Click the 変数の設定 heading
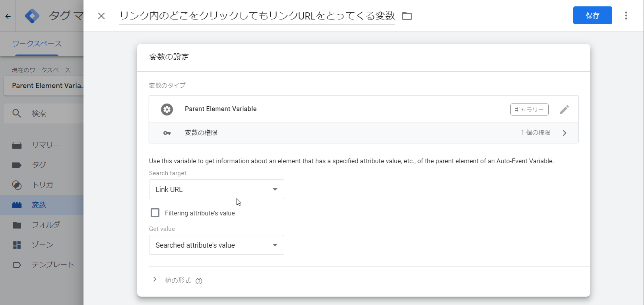This screenshot has width=644, height=305. [169, 57]
